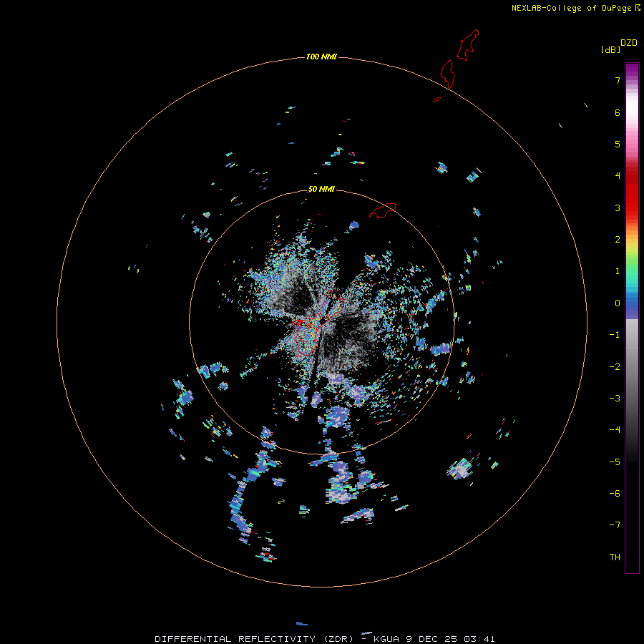Image resolution: width=644 pixels, height=644 pixels.
Task: Click the TH threshold label on the scale
Action: tap(615, 557)
